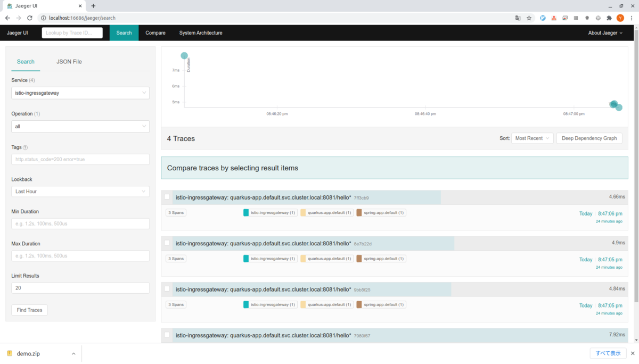Click the すべて表示 show all downloads button
Screen dimensions: 639x364
click(x=608, y=353)
